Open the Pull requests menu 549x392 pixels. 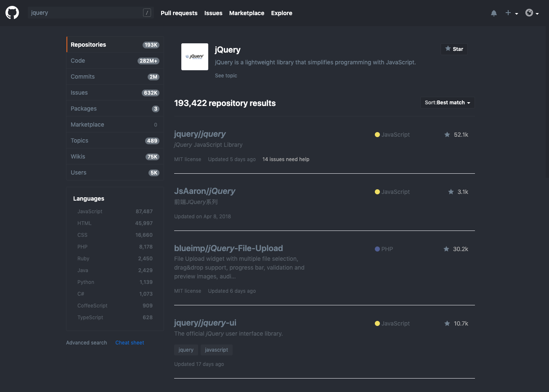point(179,13)
